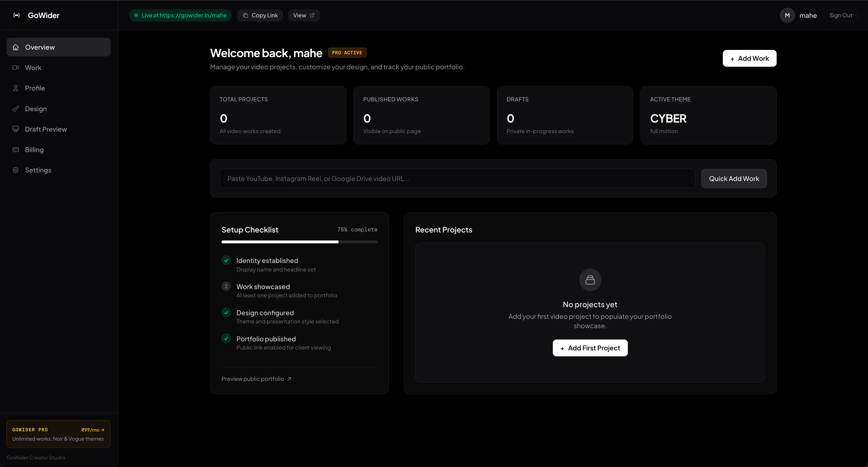Image resolution: width=868 pixels, height=467 pixels.
Task: Click the Active Theme CYBER card
Action: (708, 115)
